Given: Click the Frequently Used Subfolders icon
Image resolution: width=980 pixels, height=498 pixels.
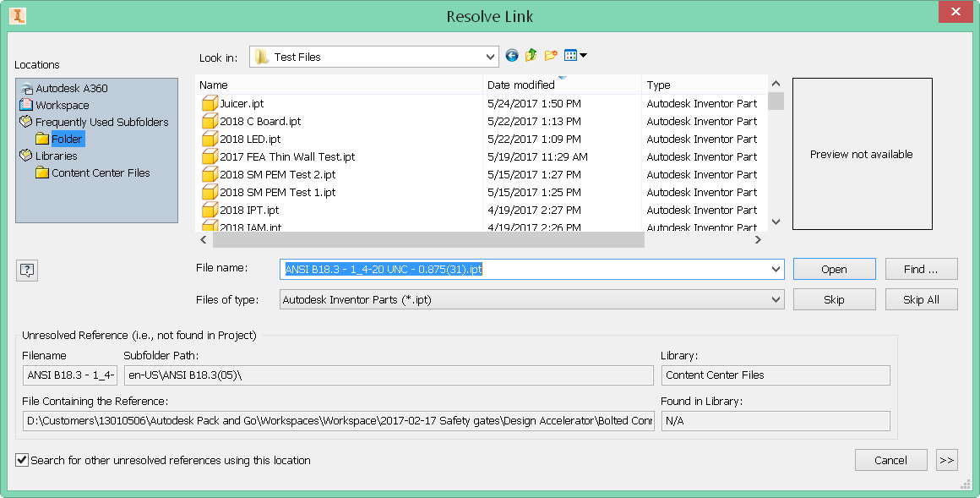Looking at the screenshot, I should coord(26,122).
